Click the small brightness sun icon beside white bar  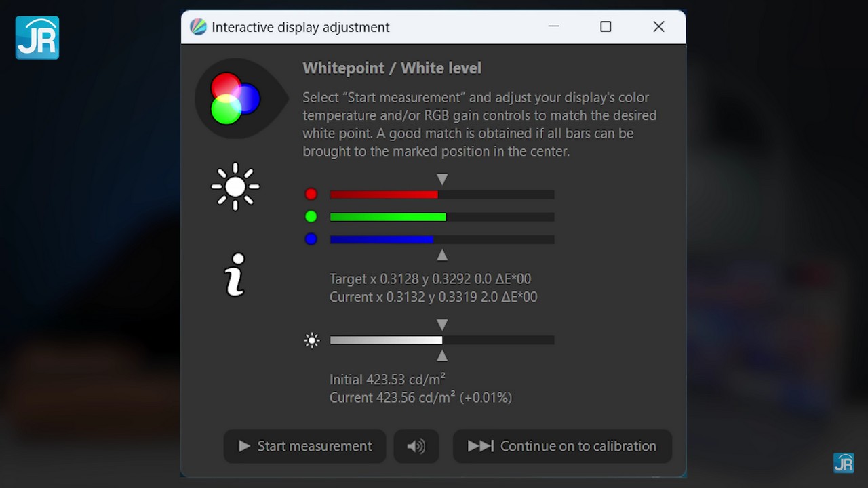click(x=312, y=340)
